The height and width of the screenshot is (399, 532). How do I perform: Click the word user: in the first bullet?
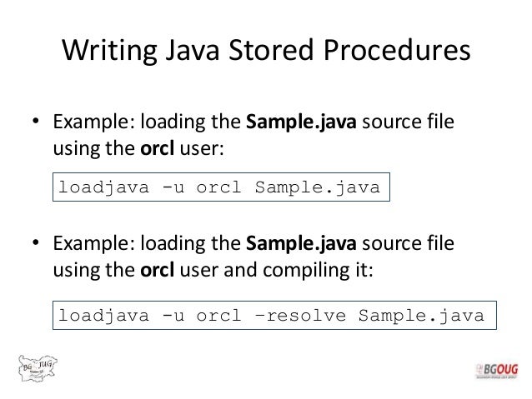[202, 149]
